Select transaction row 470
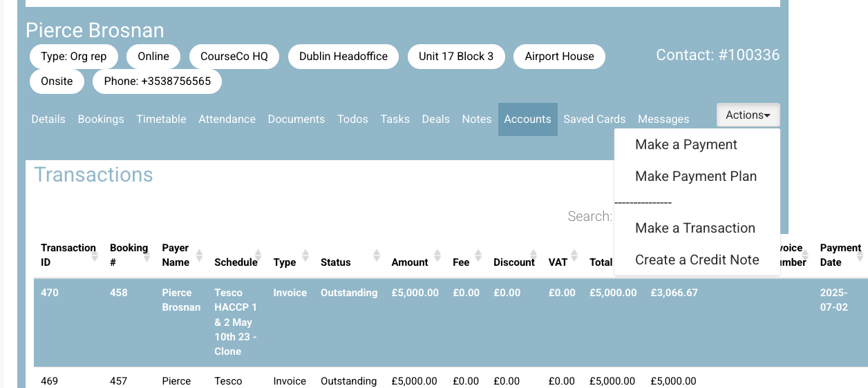 click(50, 293)
